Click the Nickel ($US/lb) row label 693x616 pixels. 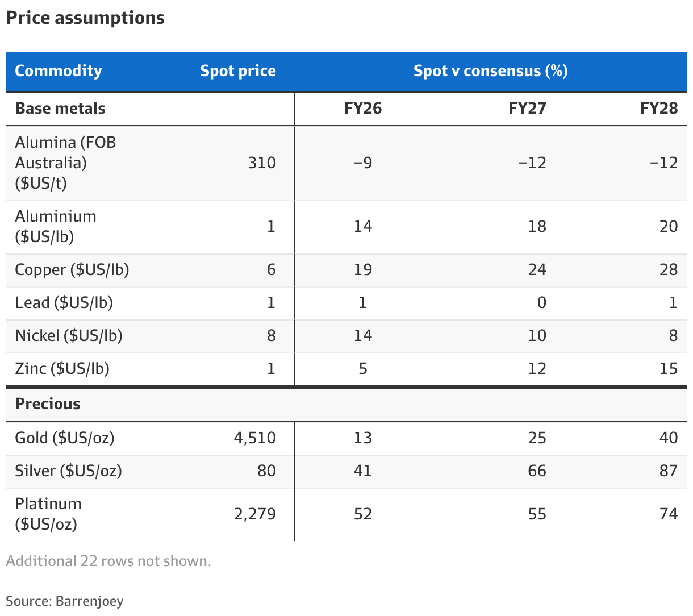(69, 335)
